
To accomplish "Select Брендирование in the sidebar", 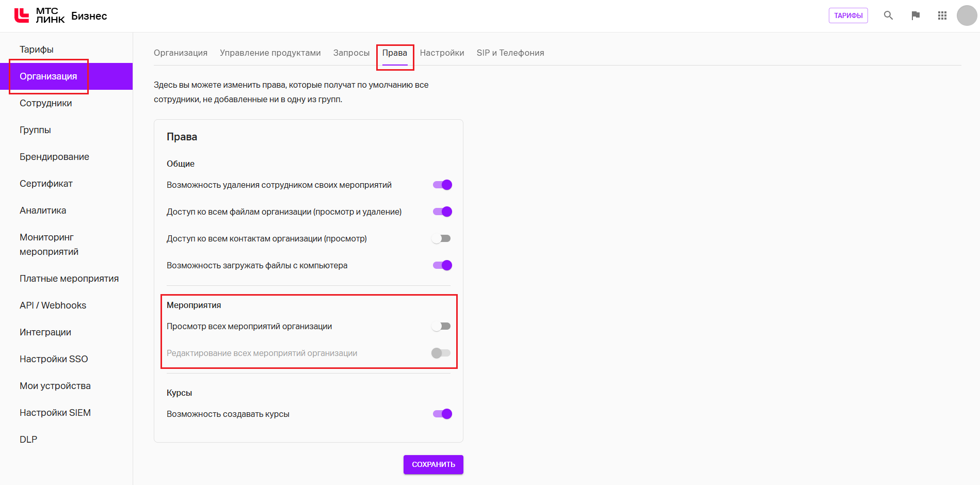I will click(54, 157).
